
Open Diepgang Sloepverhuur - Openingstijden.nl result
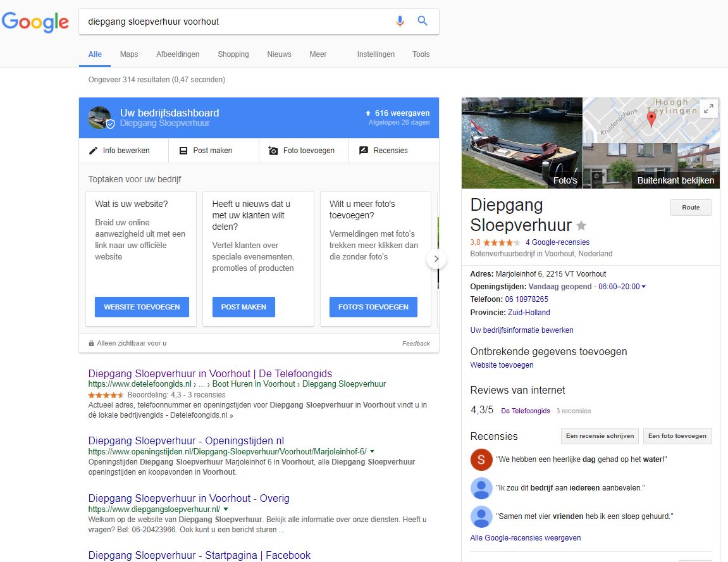click(186, 440)
